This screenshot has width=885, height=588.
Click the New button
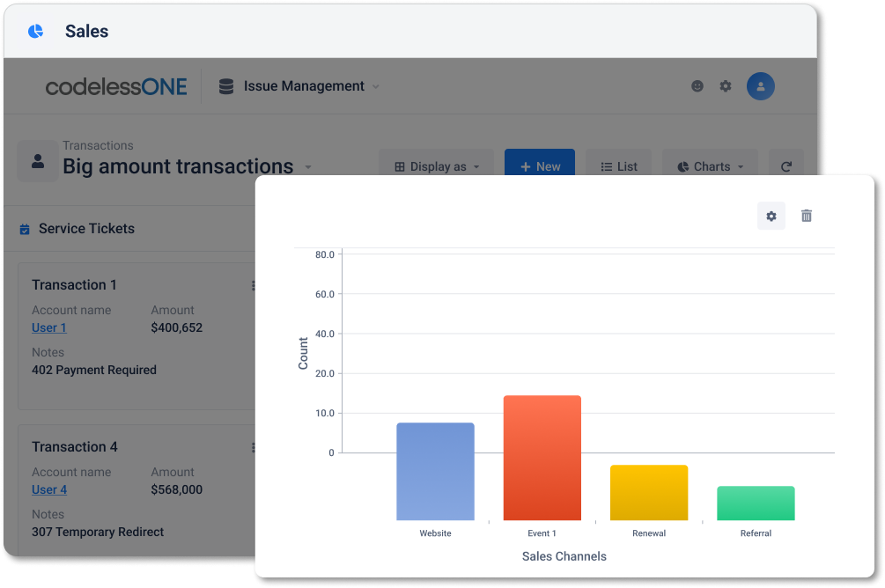(540, 166)
